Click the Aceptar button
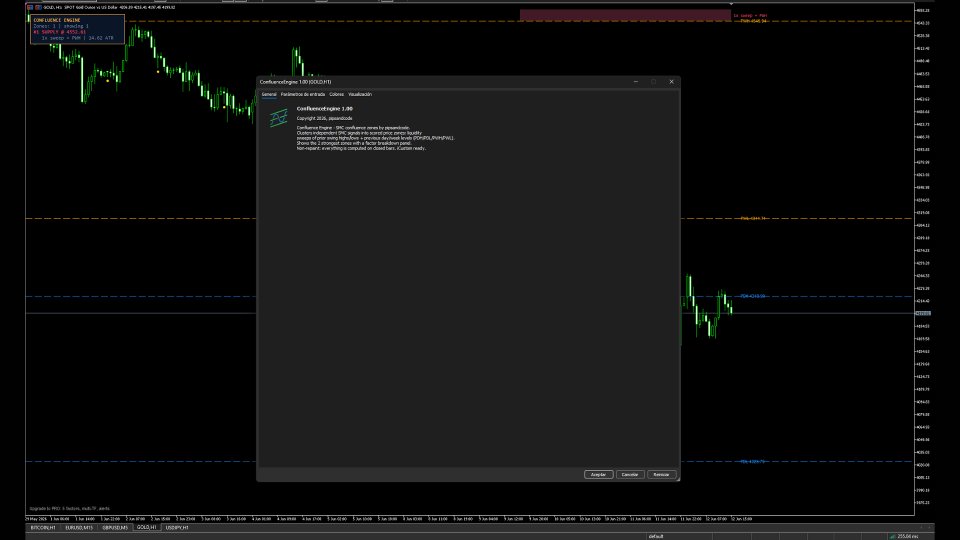The width and height of the screenshot is (960, 540). [598, 474]
